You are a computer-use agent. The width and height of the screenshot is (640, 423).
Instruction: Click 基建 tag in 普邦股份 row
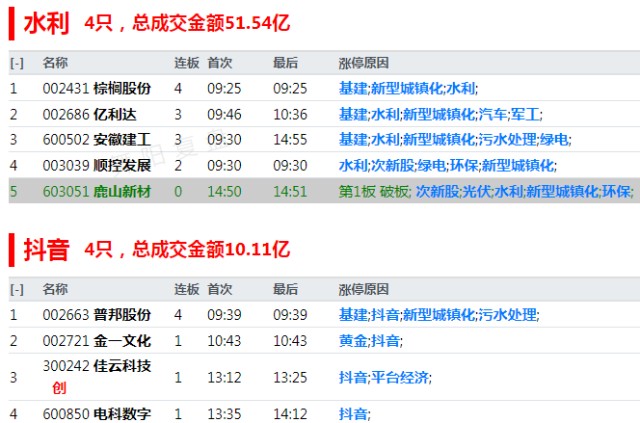(x=353, y=315)
